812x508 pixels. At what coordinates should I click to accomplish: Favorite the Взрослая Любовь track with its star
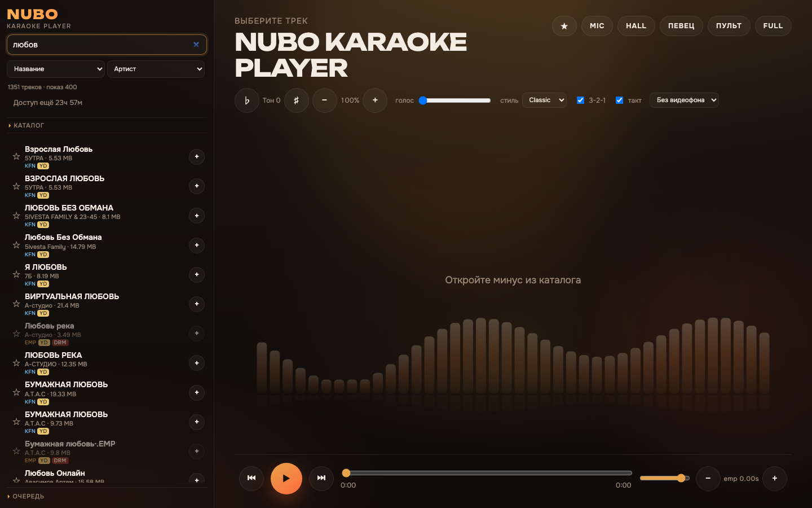(x=16, y=156)
